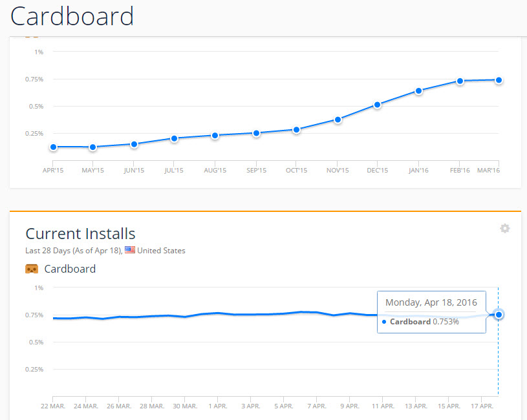Open the Current Installs settings gear
Image resolution: width=527 pixels, height=420 pixels.
[x=504, y=228]
